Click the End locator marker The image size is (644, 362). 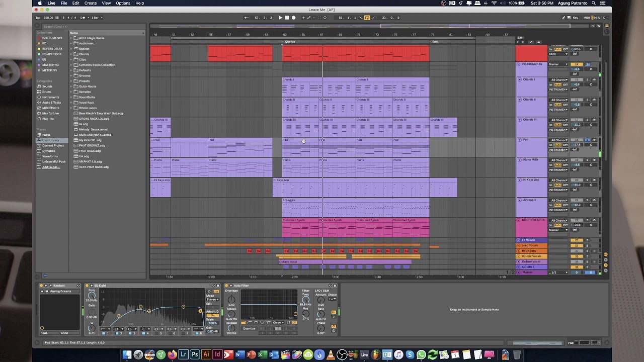[434, 42]
